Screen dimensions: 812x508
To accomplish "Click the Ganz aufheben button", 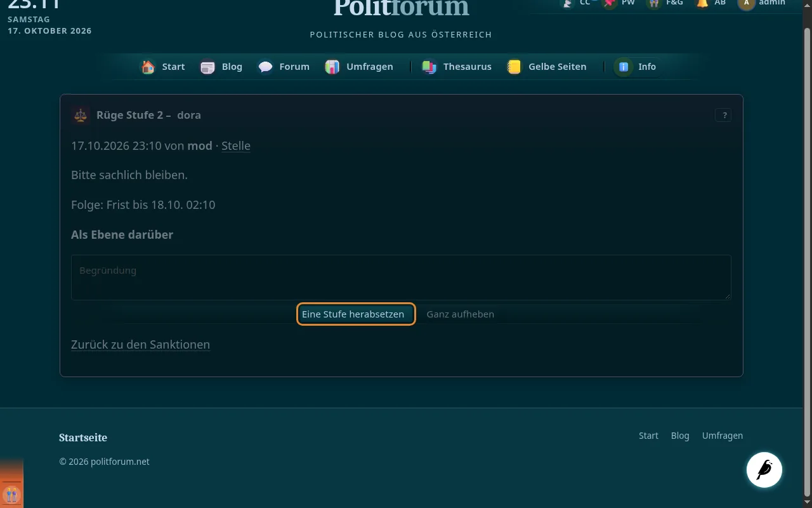I will click(x=461, y=314).
